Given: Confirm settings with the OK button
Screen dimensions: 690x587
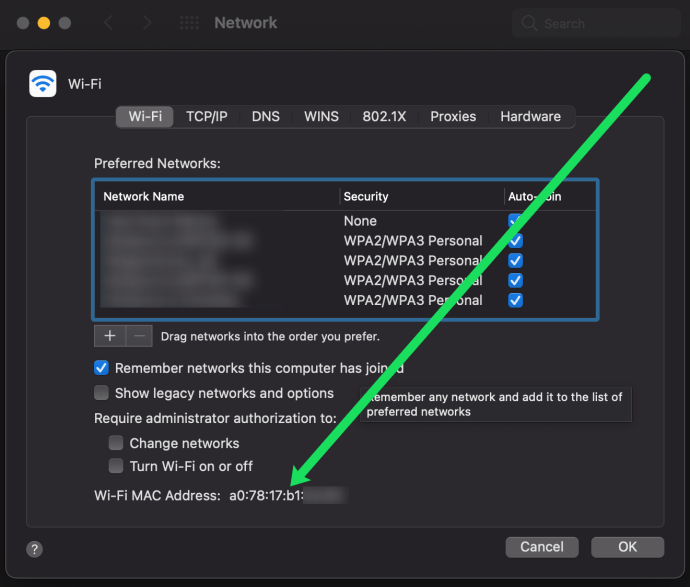Looking at the screenshot, I should click(x=627, y=547).
